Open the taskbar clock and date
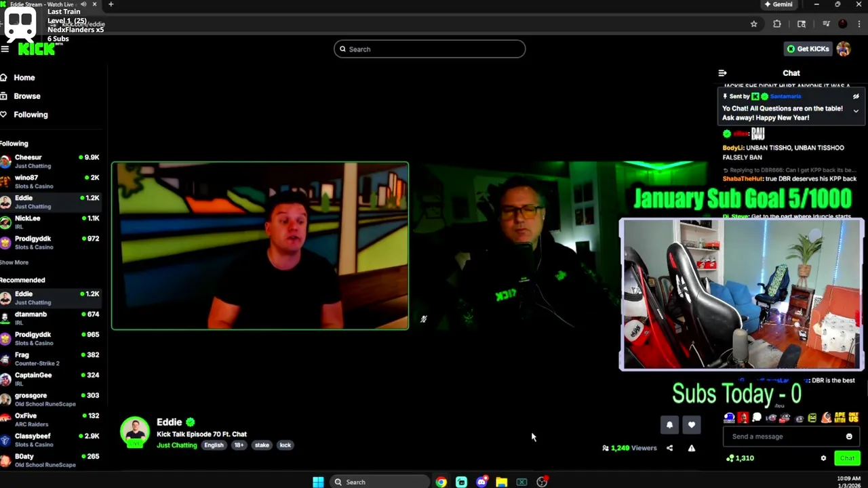The image size is (868, 488). 848,482
